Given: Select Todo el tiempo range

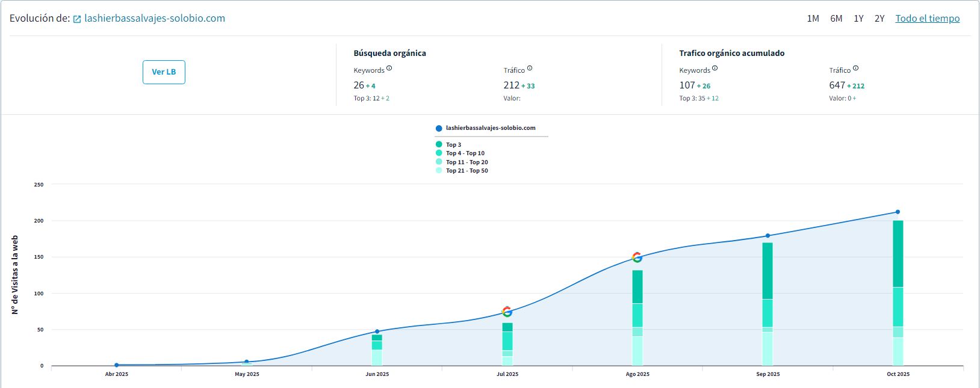Looking at the screenshot, I should coord(927,19).
